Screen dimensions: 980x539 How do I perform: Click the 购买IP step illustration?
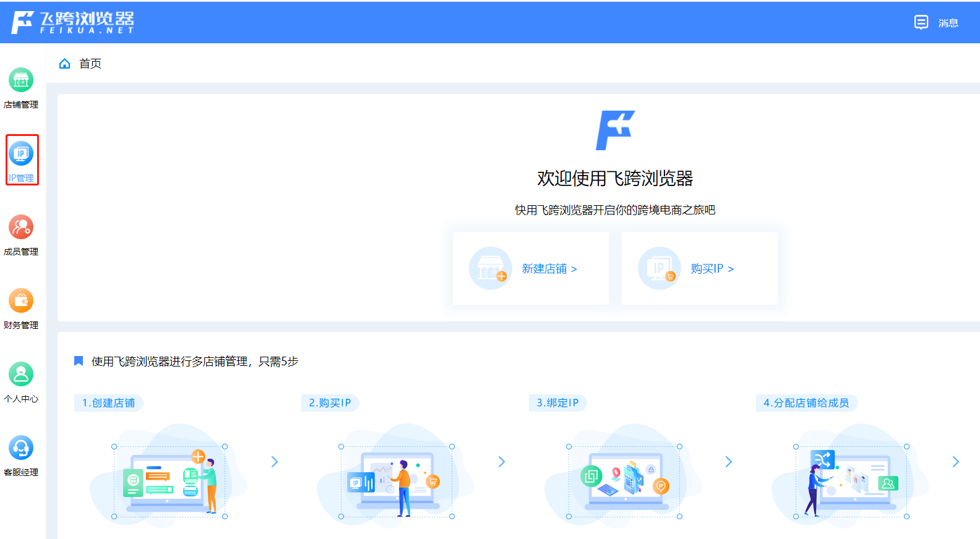[396, 475]
